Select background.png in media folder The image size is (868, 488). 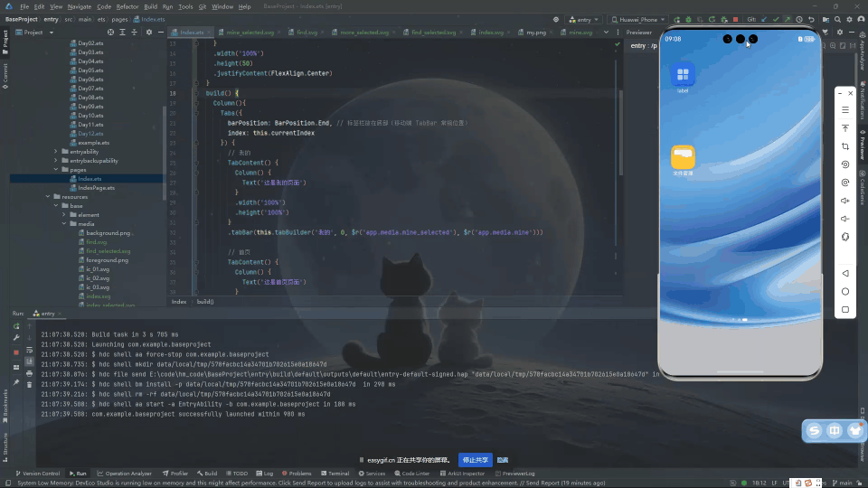click(x=104, y=233)
